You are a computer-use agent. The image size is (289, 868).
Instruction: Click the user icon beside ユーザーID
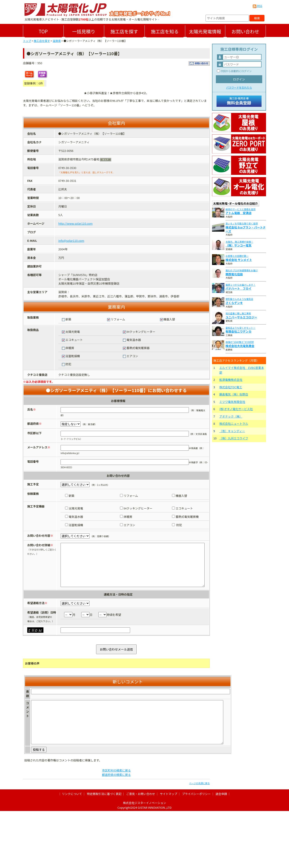pos(220,57)
